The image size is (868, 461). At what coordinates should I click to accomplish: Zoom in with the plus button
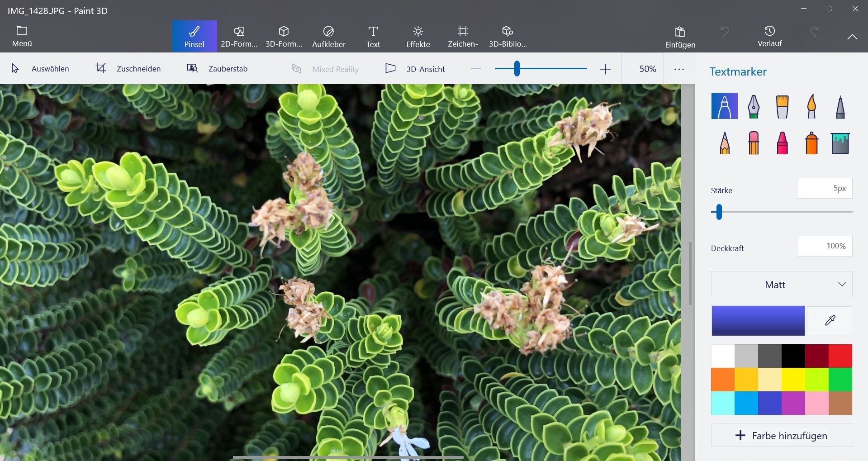[605, 69]
